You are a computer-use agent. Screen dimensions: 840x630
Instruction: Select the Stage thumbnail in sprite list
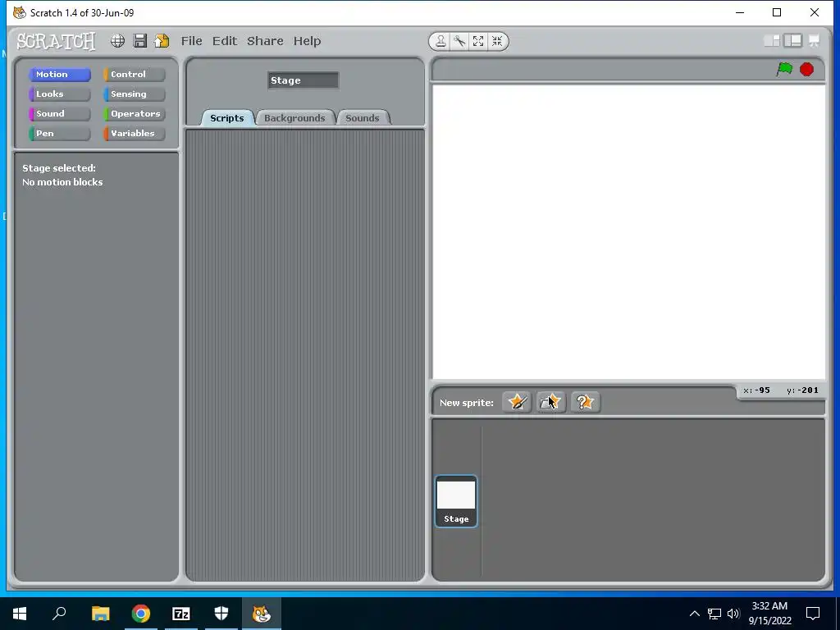(456, 501)
